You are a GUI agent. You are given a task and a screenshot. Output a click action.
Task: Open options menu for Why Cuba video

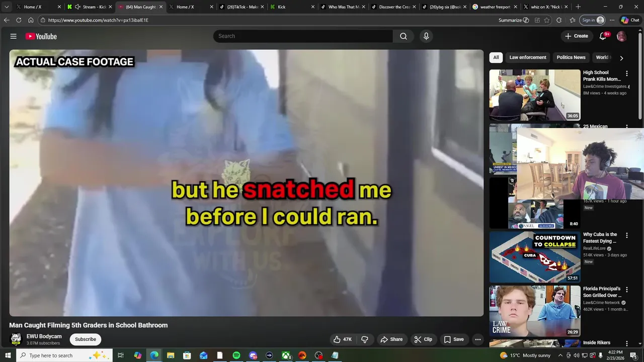627,235
